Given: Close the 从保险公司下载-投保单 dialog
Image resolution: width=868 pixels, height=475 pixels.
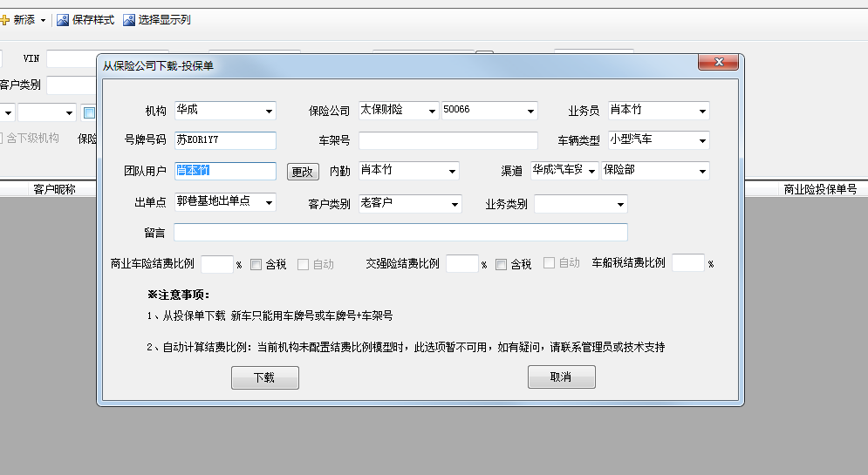Looking at the screenshot, I should 719,62.
